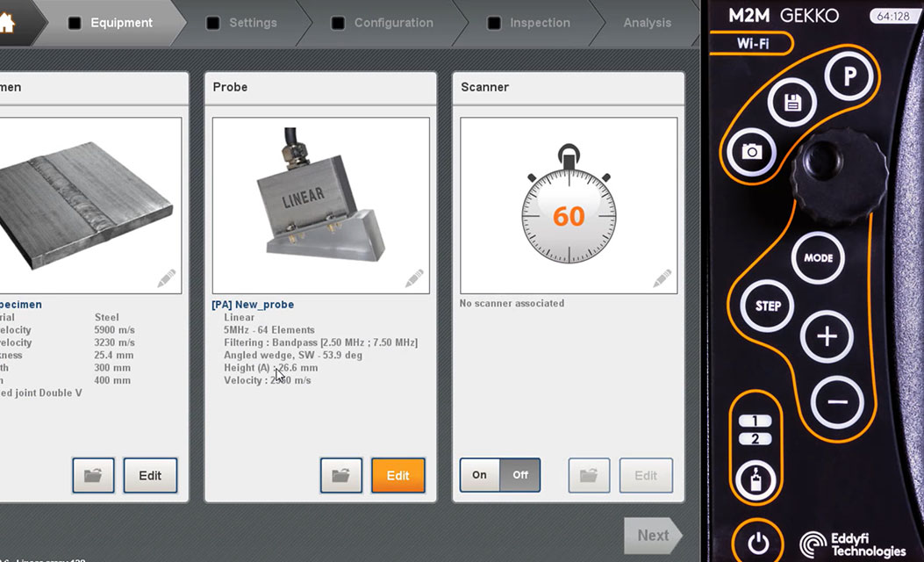This screenshot has height=562, width=924.
Task: Click the Next arrow button
Action: click(x=652, y=535)
